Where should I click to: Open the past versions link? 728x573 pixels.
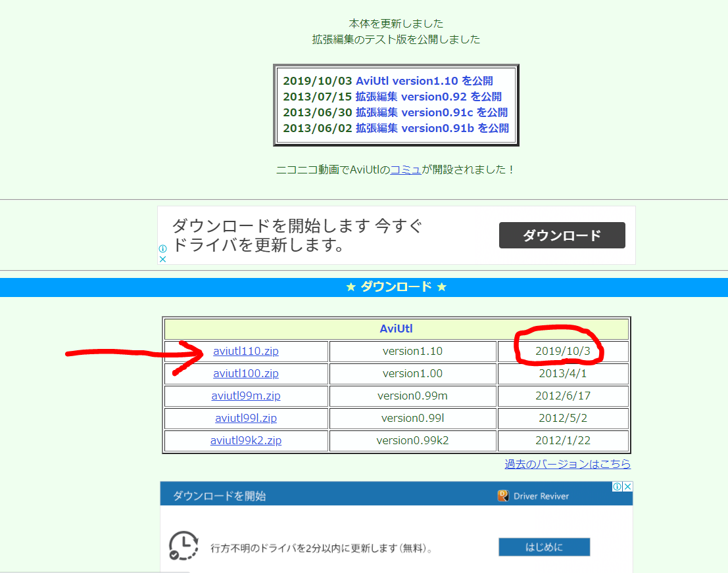(567, 464)
